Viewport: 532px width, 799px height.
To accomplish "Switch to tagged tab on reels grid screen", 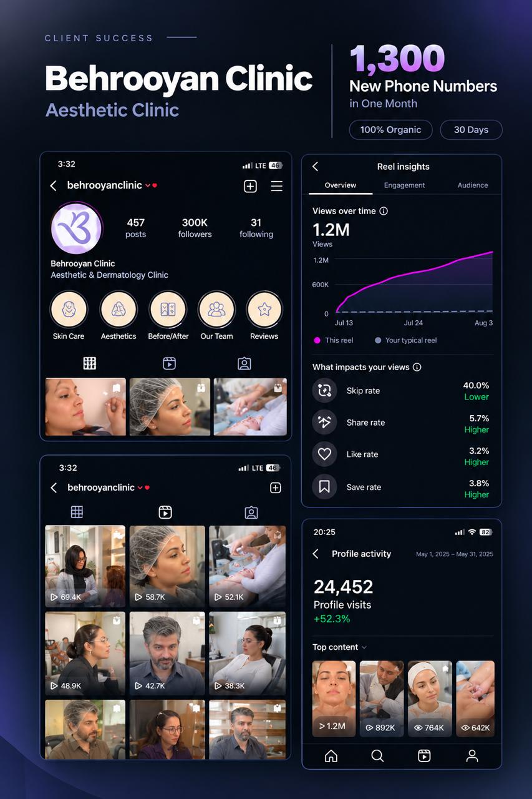I will (251, 512).
